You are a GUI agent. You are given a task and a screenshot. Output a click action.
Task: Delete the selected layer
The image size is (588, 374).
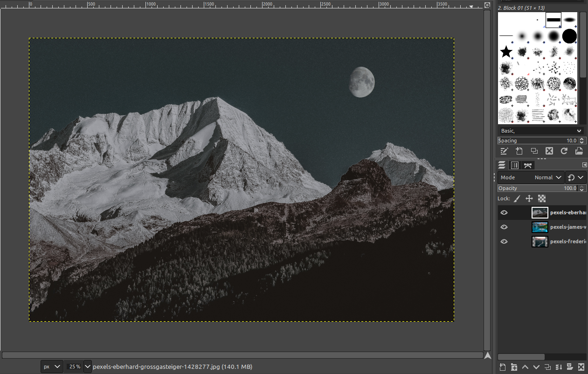581,367
